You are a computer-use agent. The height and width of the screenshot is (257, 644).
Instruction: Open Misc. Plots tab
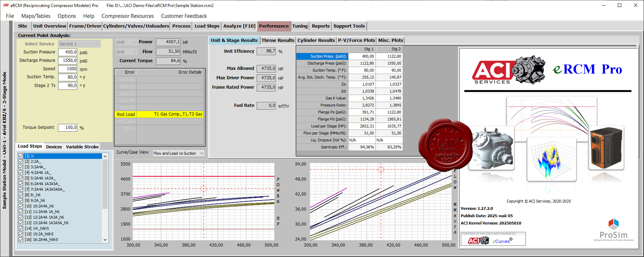[x=391, y=41]
